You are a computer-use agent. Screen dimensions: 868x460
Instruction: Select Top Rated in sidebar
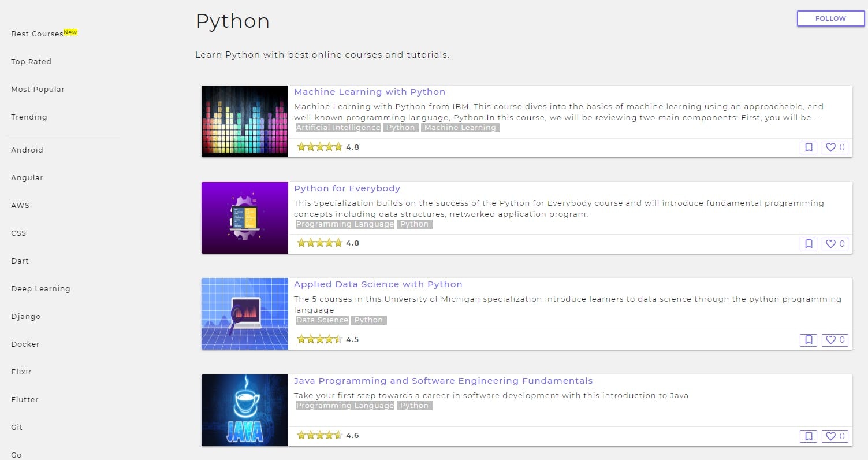(31, 61)
